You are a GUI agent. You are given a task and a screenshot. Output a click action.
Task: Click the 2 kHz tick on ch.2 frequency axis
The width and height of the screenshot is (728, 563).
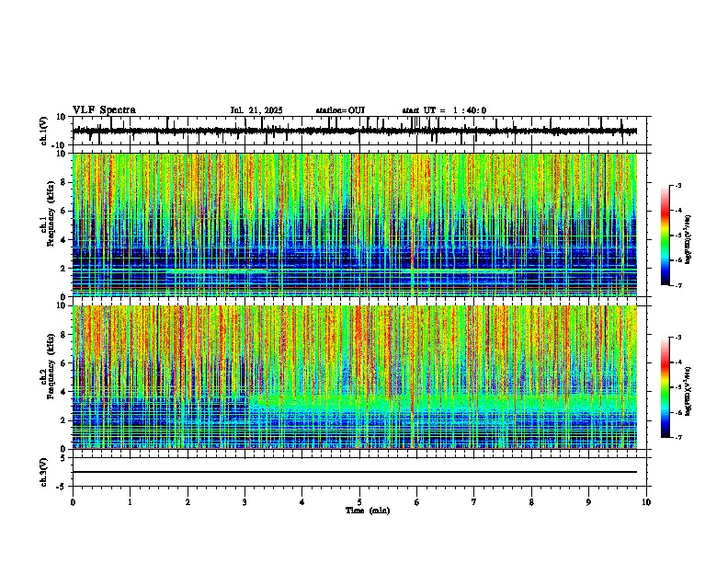click(63, 420)
